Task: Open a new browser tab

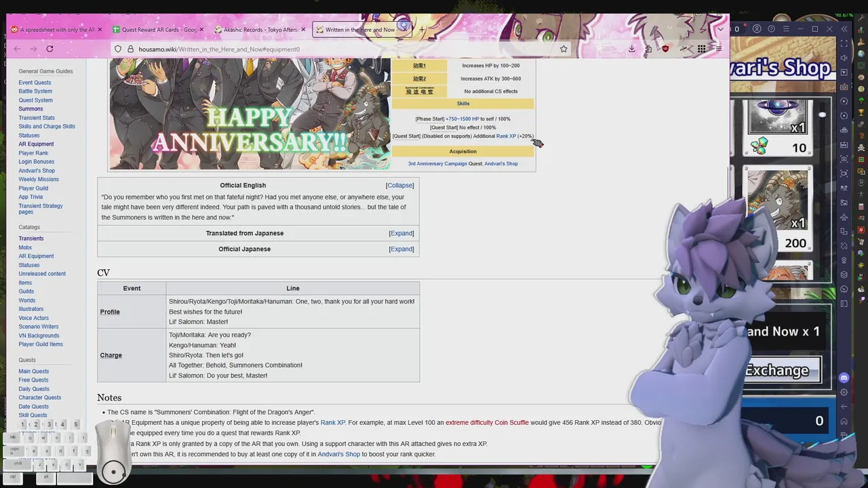Action: 421,29
